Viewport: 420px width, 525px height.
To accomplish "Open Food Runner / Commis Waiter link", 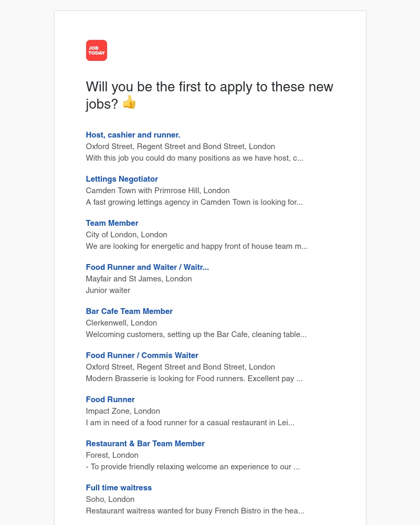I will [x=142, y=355].
